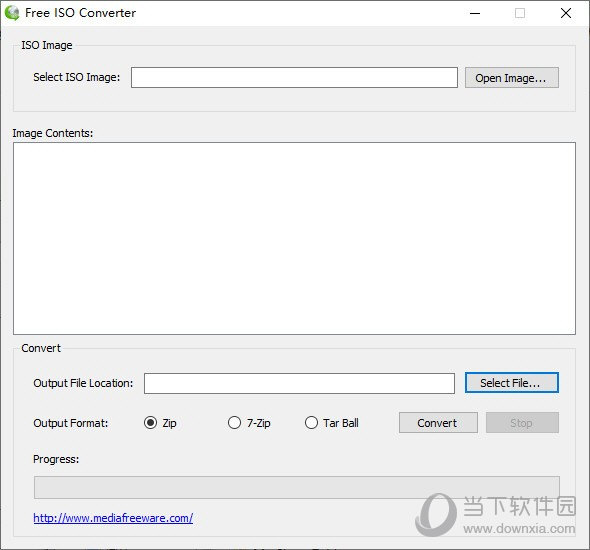The width and height of the screenshot is (590, 550).
Task: Click the Output Format label
Action: click(71, 423)
